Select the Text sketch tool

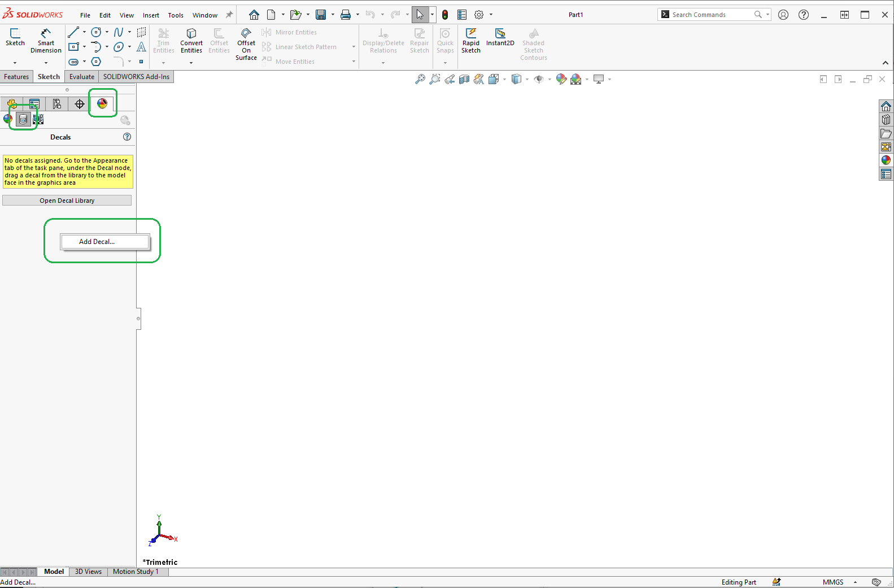click(x=141, y=47)
